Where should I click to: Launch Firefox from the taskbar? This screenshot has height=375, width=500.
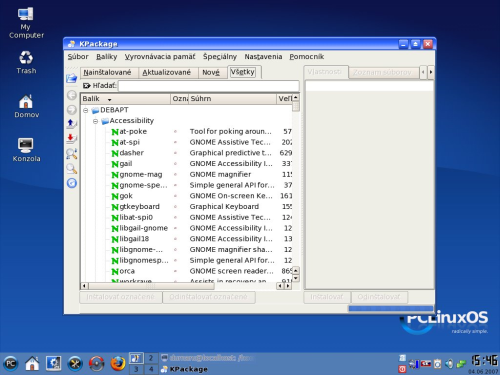coord(118,363)
